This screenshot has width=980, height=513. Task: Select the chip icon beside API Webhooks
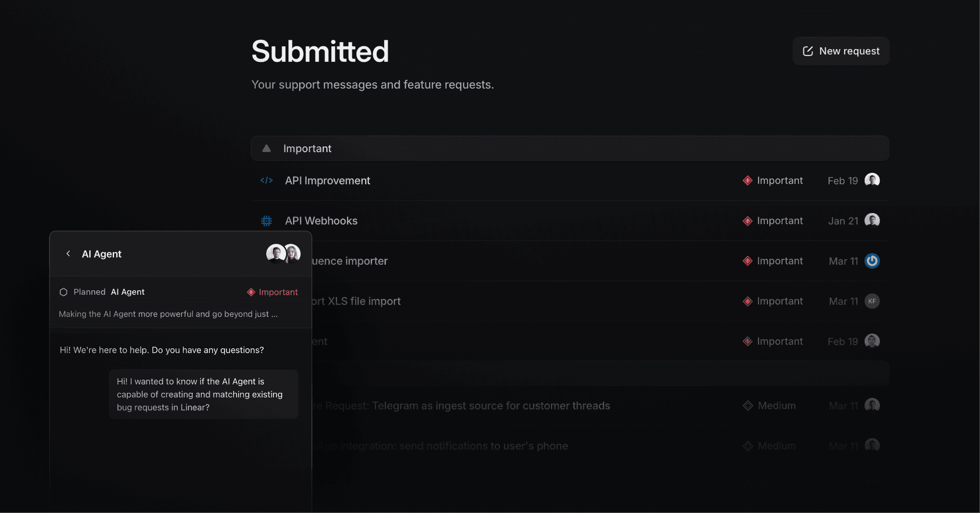point(266,220)
